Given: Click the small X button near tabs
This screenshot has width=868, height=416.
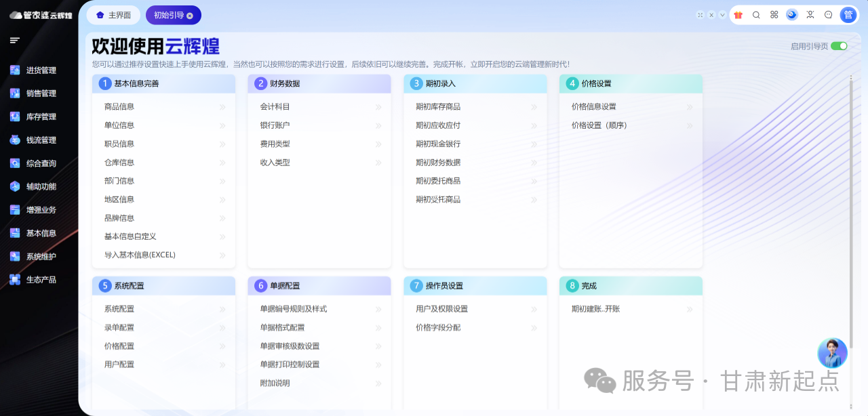Looking at the screenshot, I should 711,15.
